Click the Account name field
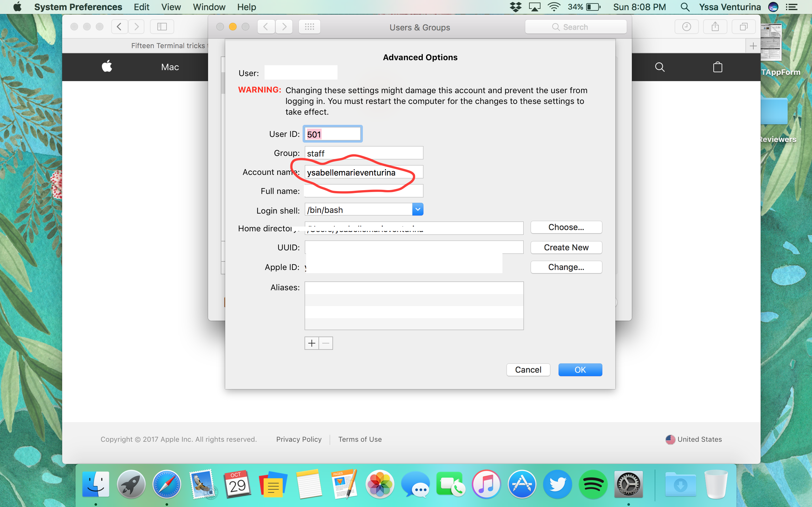Image resolution: width=812 pixels, height=507 pixels. (x=364, y=172)
